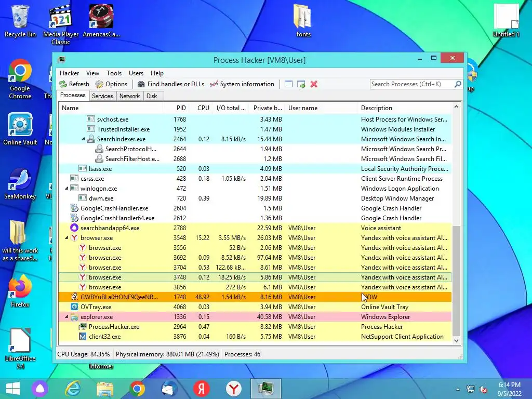This screenshot has width=532, height=399.
Task: Click the muted volume tray icon
Action: 483,389
